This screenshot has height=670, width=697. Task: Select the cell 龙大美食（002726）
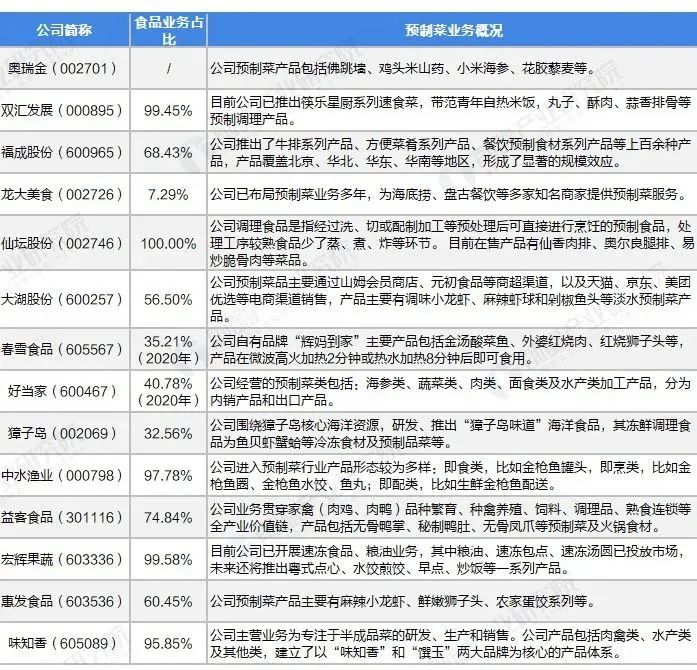click(x=64, y=195)
